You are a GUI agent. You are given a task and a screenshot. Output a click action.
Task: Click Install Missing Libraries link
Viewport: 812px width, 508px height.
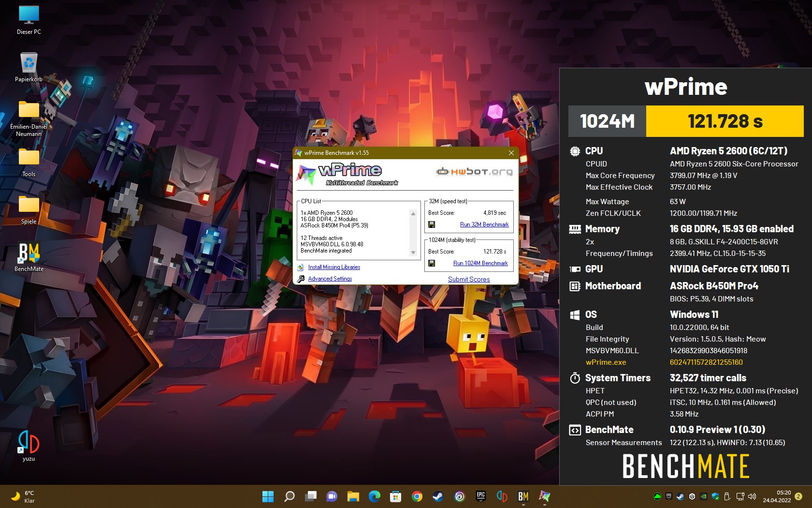(x=334, y=267)
